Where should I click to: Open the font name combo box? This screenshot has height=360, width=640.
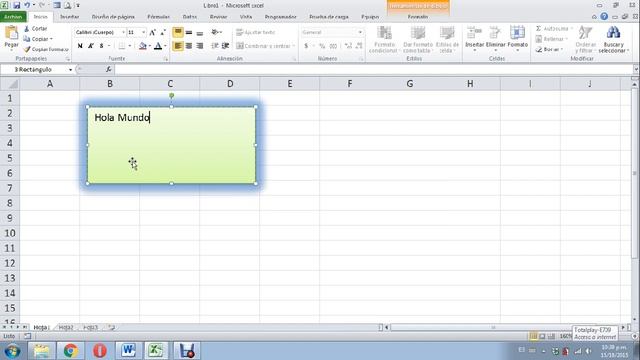[x=100, y=32]
